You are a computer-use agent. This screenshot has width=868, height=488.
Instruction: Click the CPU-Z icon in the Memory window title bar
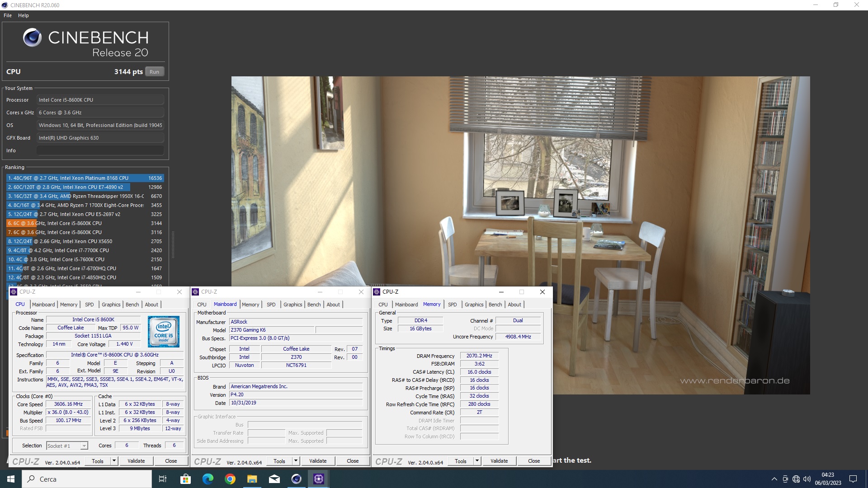coord(377,292)
